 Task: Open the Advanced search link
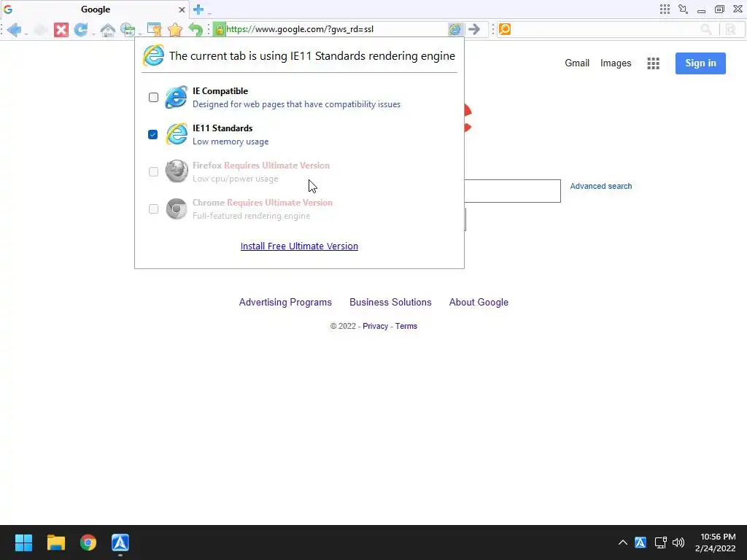(x=601, y=186)
